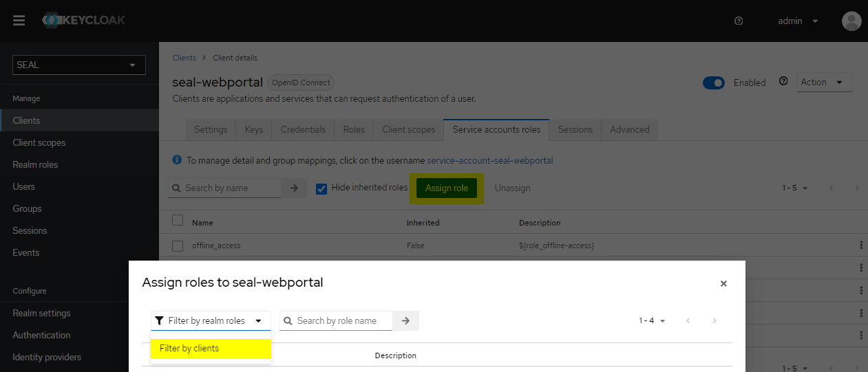Click help icon beside Enabled toggle
The width and height of the screenshot is (868, 372).
(x=783, y=81)
